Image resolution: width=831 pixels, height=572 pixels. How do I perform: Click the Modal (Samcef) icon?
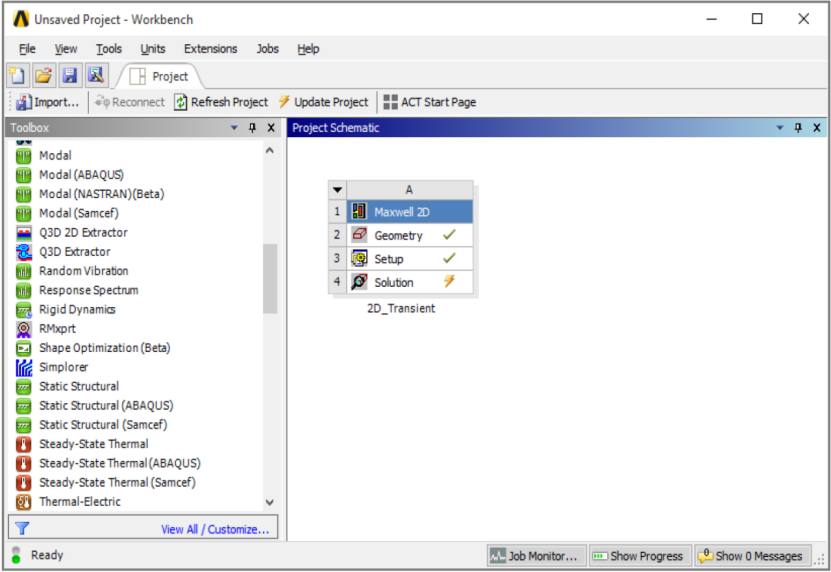[x=23, y=213]
